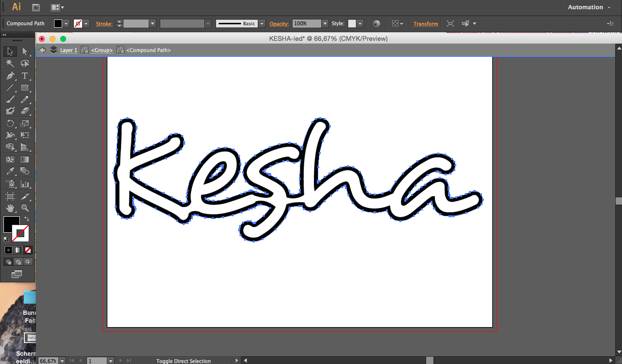The width and height of the screenshot is (622, 364).
Task: Activate the Column Graph tool
Action: click(x=25, y=184)
